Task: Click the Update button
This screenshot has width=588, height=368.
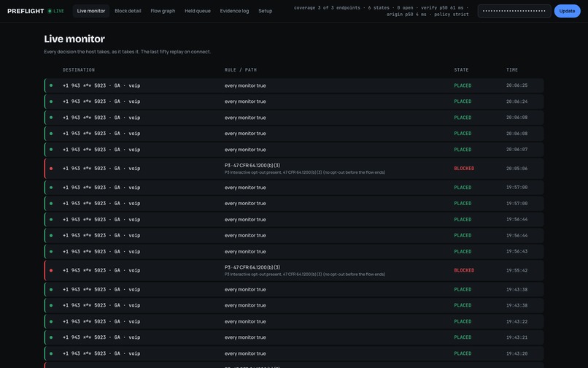Action: coord(567,11)
